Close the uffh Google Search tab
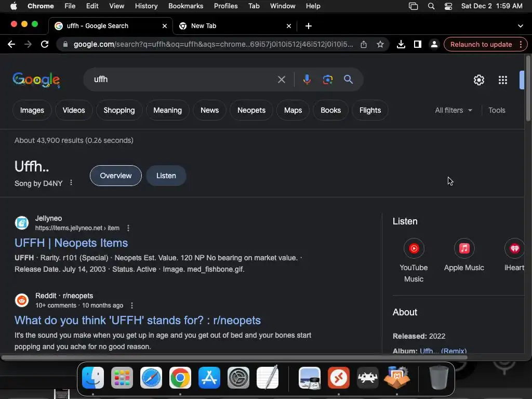532x399 pixels. click(x=165, y=26)
